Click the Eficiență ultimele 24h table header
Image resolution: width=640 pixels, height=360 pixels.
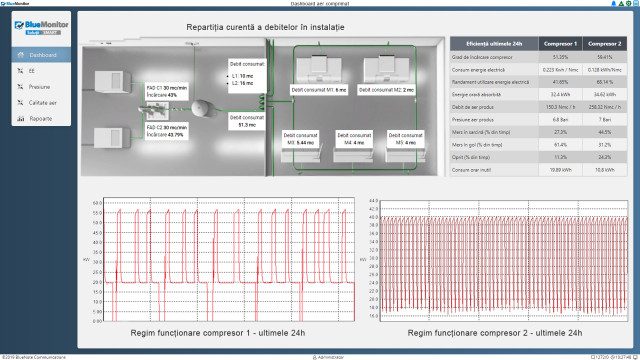[x=494, y=44]
